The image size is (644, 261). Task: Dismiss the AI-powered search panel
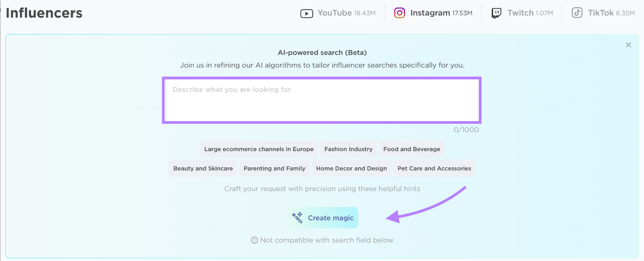pyautogui.click(x=628, y=45)
